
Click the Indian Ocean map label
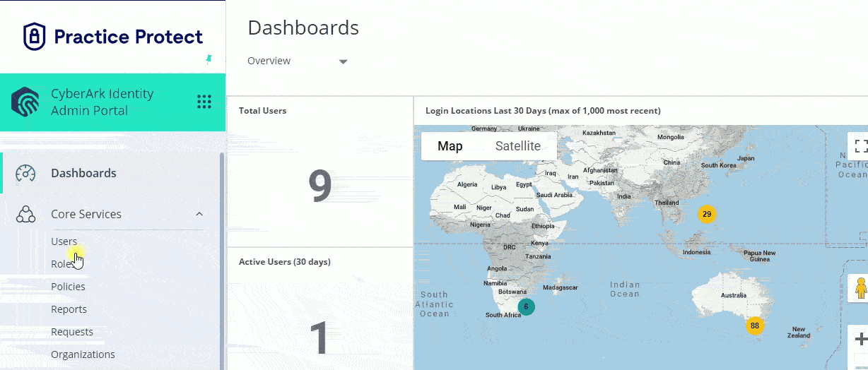(625, 289)
